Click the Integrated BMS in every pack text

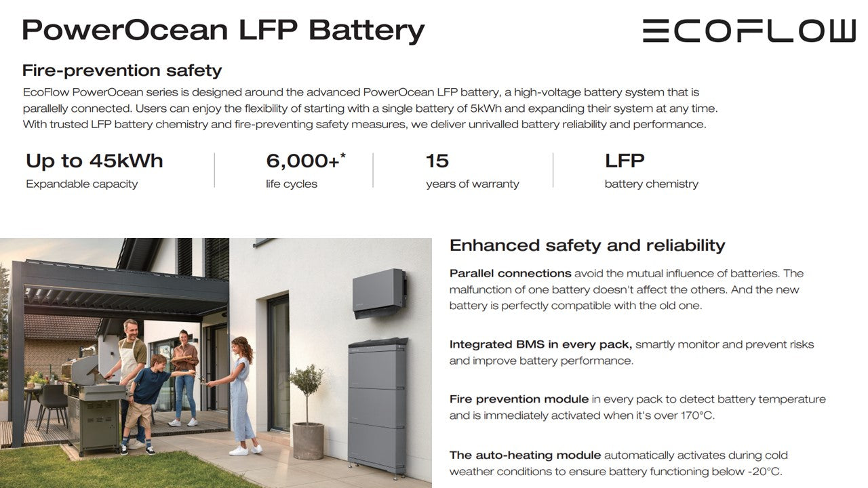540,344
